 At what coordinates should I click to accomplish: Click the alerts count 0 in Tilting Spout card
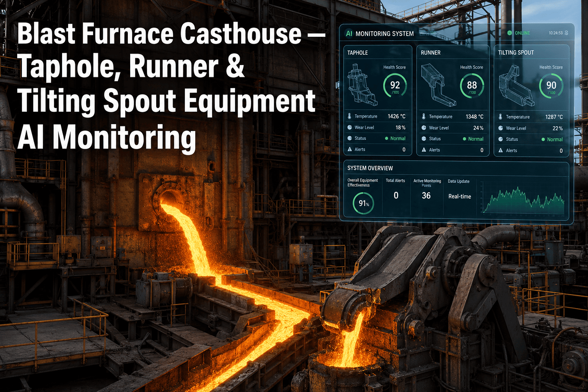point(561,151)
